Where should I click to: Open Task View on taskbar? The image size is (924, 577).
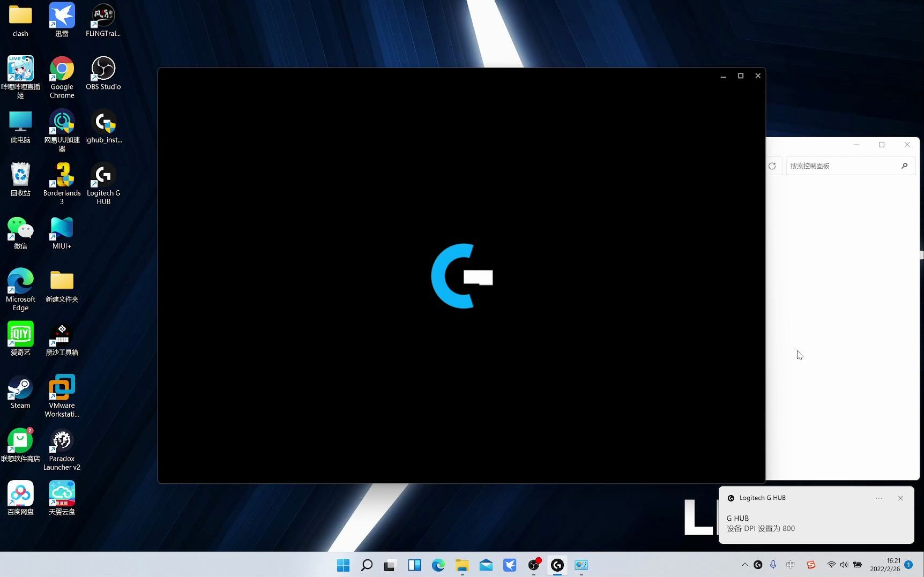[390, 565]
